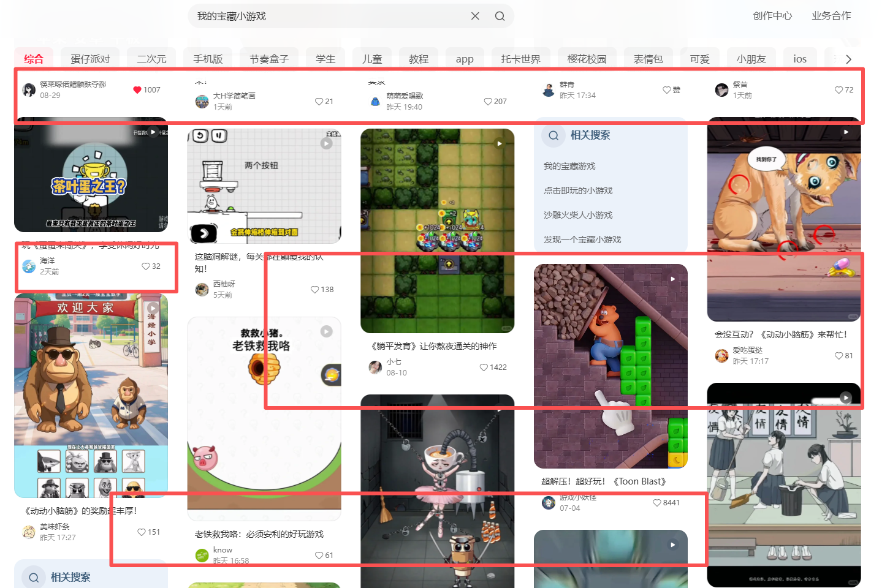Open 西柚呀 author avatar
The width and height of the screenshot is (890, 588).
pos(202,289)
